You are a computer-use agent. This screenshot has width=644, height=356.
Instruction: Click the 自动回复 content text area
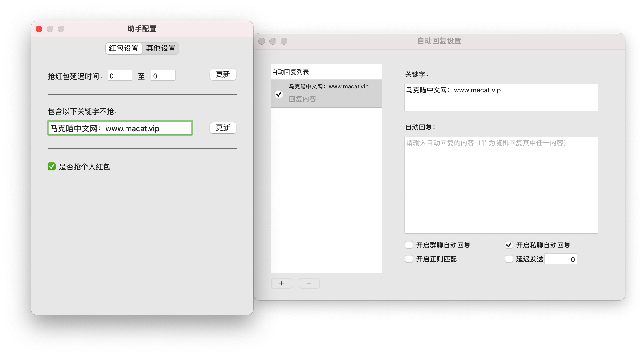pyautogui.click(x=501, y=185)
